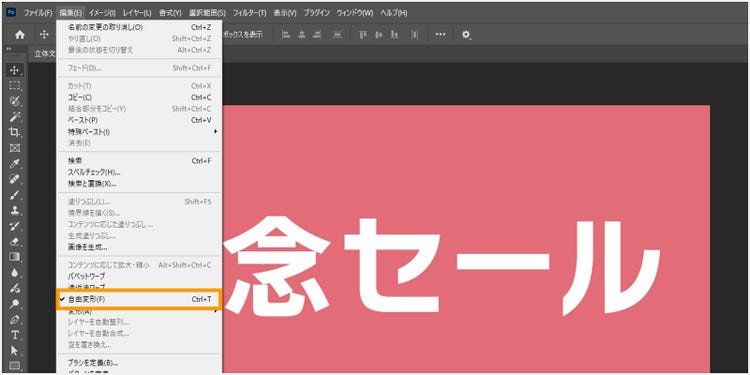Select the Gradient tool
750x375 pixels.
(15, 257)
